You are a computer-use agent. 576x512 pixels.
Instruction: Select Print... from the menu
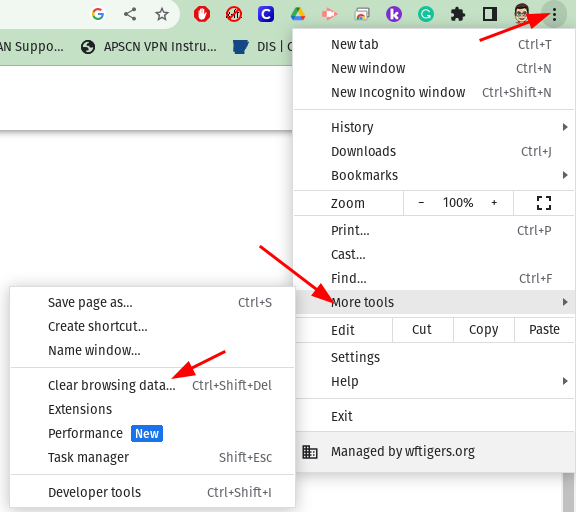[x=434, y=231]
